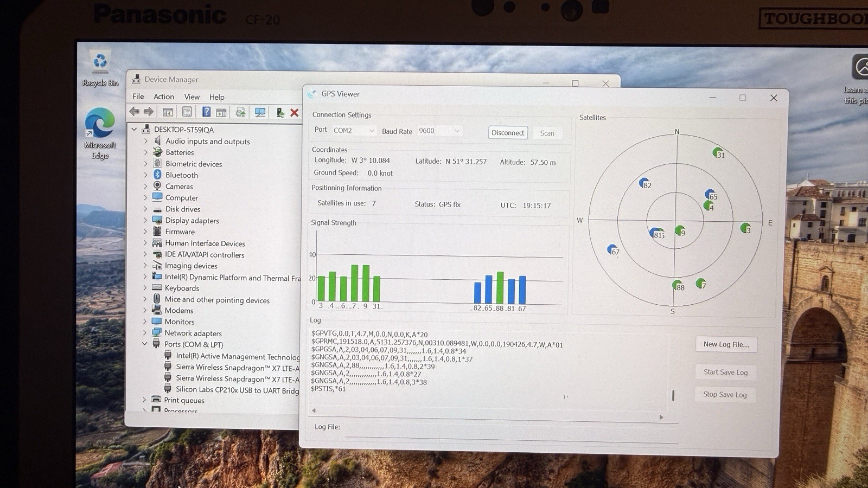
Task: Click satellite 82 marker on sky plot
Action: click(x=644, y=183)
